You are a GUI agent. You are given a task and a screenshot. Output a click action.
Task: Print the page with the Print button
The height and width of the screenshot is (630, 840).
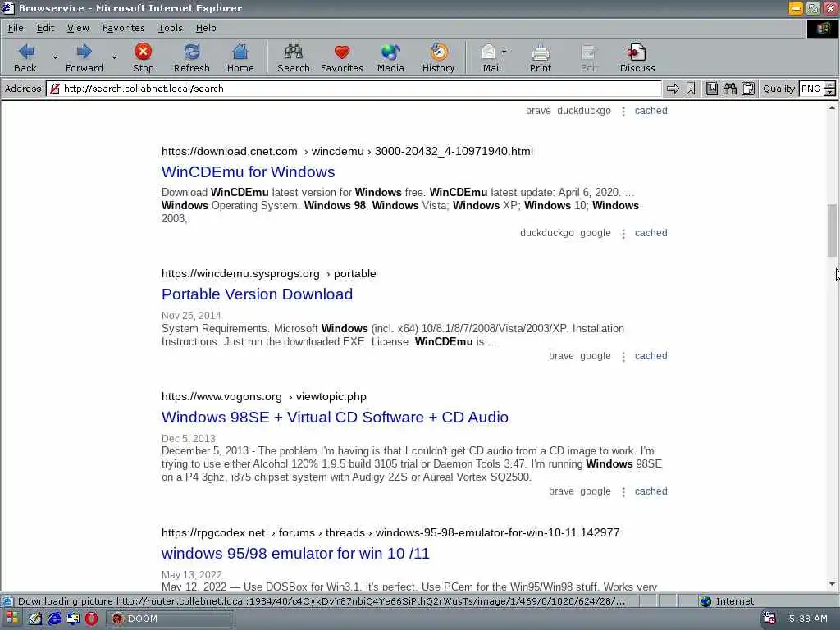(x=540, y=58)
